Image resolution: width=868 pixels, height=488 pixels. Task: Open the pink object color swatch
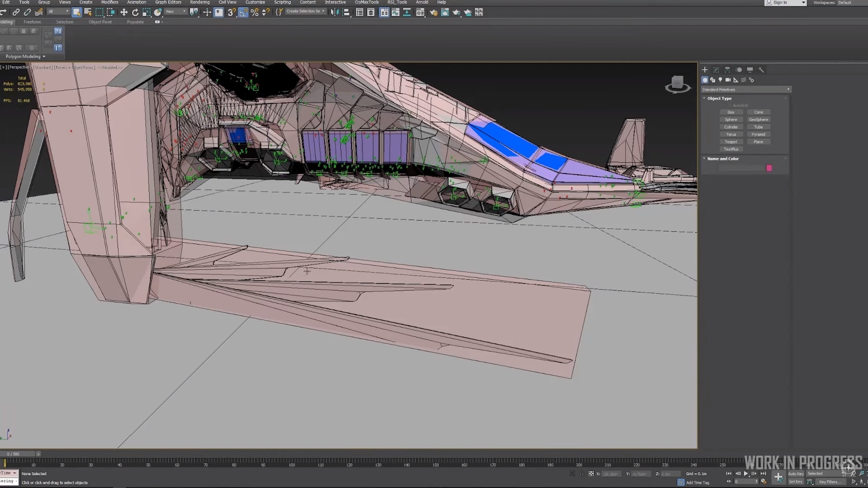click(x=769, y=168)
